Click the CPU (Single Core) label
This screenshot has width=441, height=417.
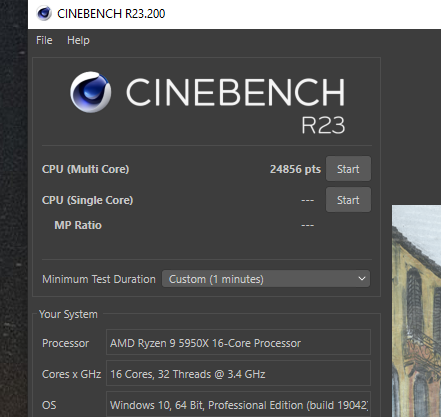[x=87, y=200]
